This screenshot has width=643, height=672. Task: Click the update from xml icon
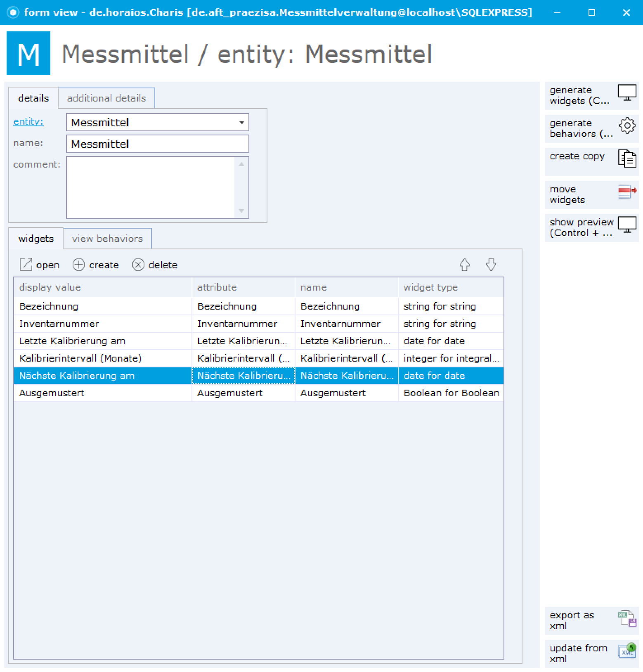tap(627, 651)
